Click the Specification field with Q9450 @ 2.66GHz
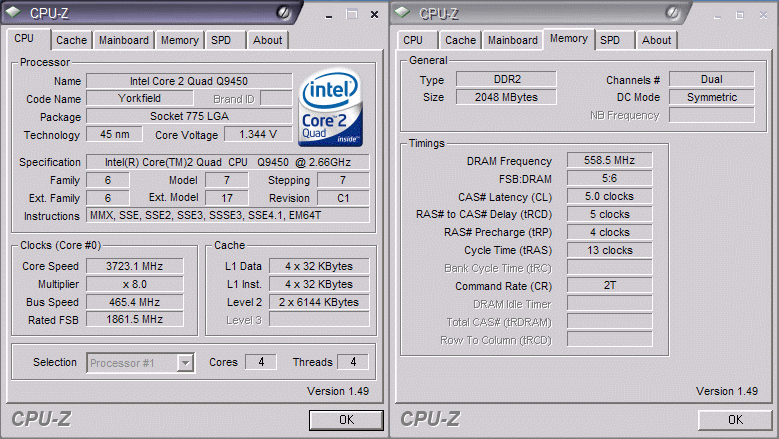The image size is (779, 439). (228, 162)
